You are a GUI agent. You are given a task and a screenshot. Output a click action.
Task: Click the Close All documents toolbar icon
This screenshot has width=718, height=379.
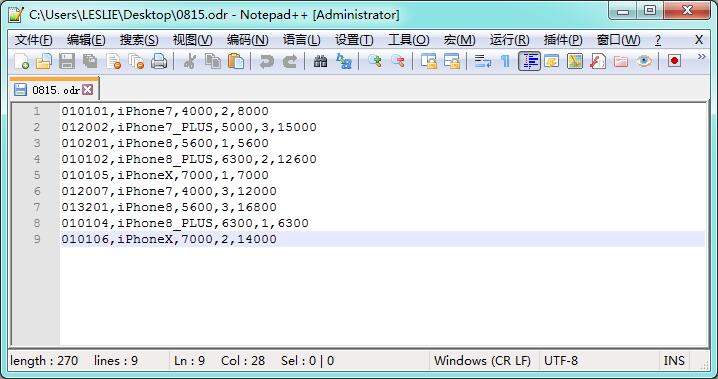(136, 61)
